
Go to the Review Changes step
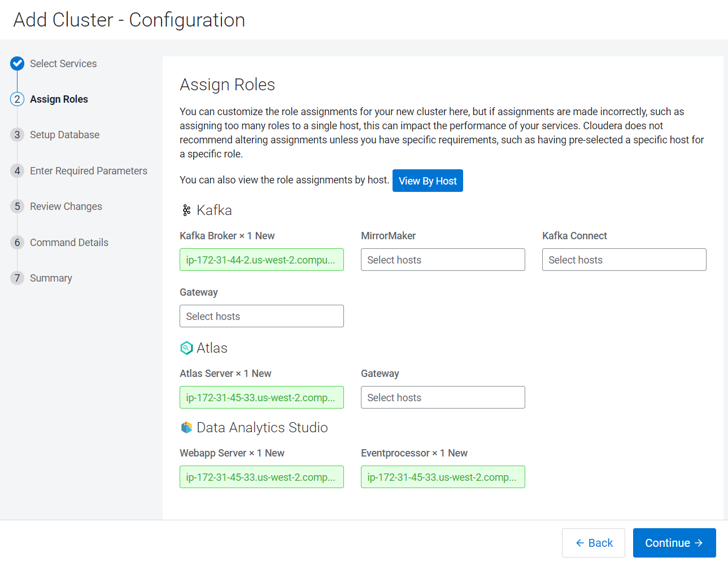click(x=66, y=207)
